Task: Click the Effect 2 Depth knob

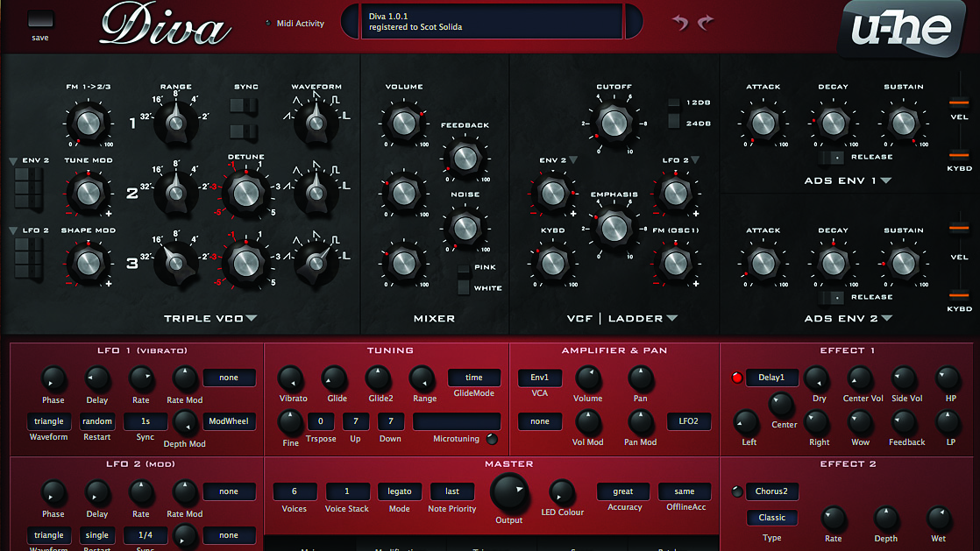Action: 885,519
